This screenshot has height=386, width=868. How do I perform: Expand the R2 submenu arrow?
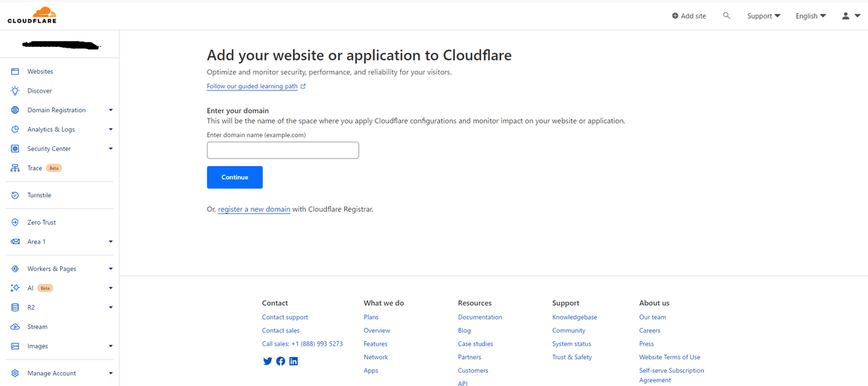(111, 307)
